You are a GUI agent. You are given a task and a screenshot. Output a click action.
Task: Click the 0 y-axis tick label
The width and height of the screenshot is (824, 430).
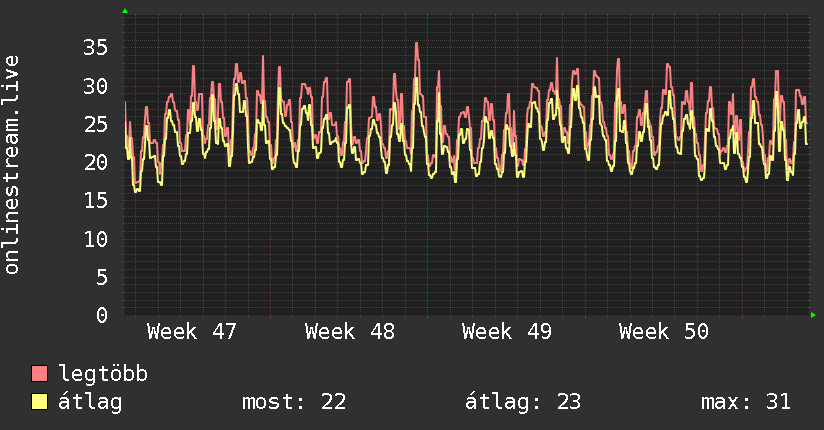click(x=102, y=315)
